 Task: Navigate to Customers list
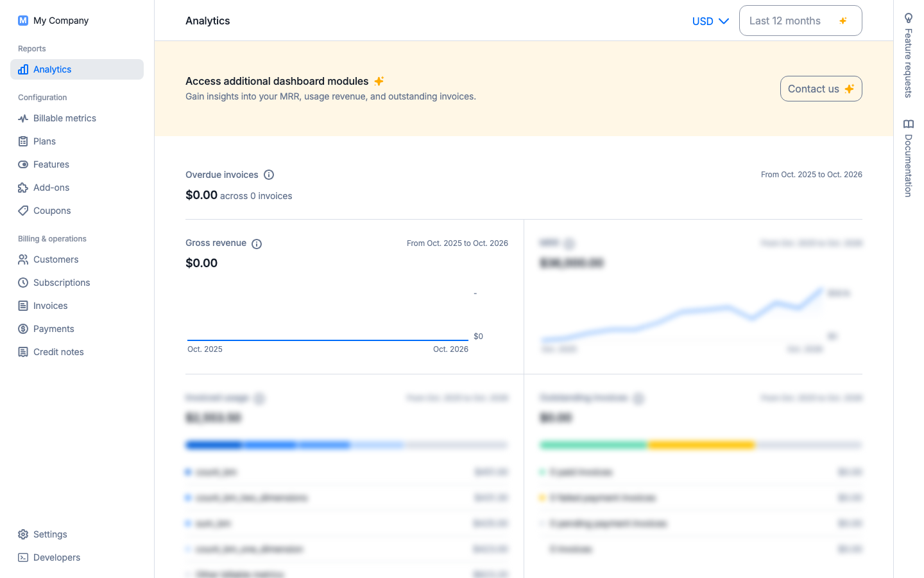77,259
